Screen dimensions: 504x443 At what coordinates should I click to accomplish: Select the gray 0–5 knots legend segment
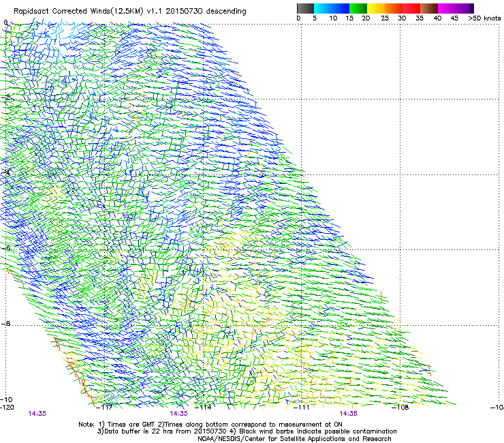(305, 8)
